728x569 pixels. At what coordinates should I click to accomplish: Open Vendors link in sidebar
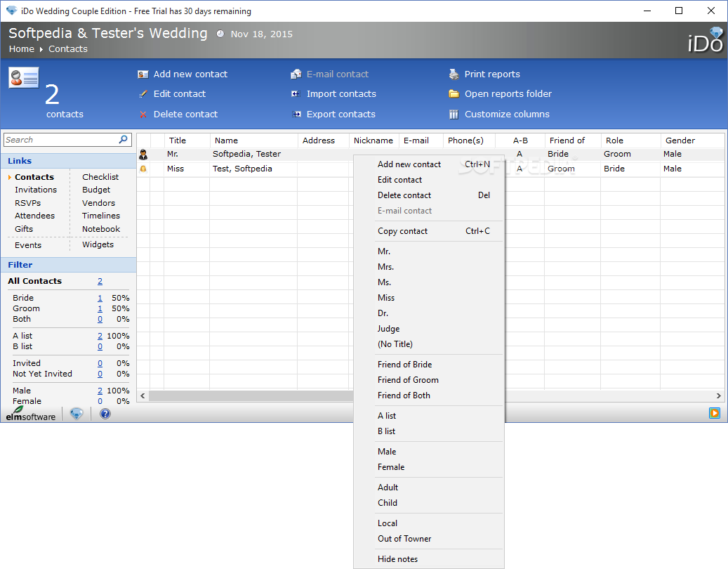click(98, 203)
